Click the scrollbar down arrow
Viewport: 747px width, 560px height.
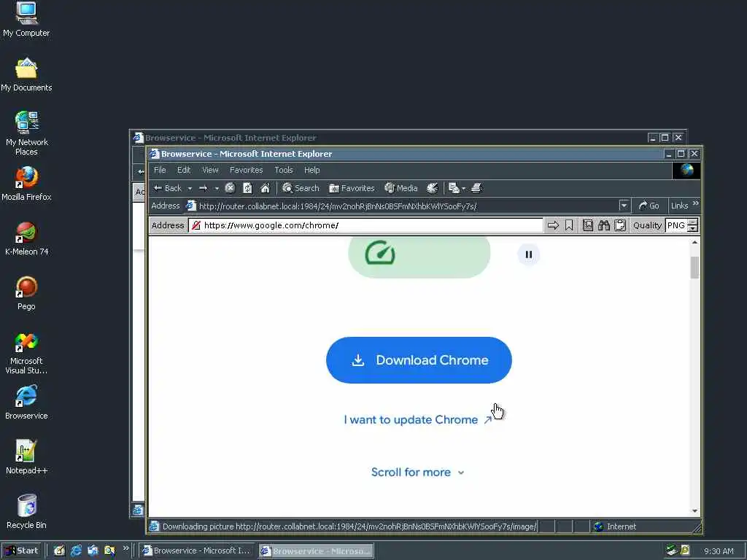694,511
